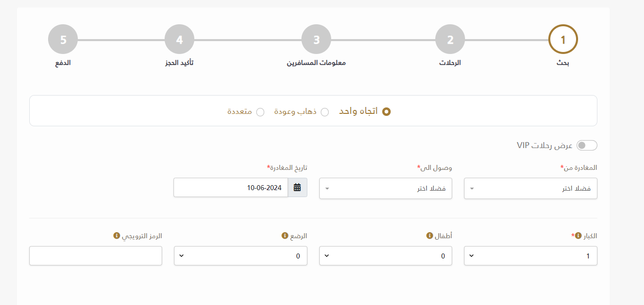
Task: Select the اتجاه واحد radio button
Action: point(387,112)
